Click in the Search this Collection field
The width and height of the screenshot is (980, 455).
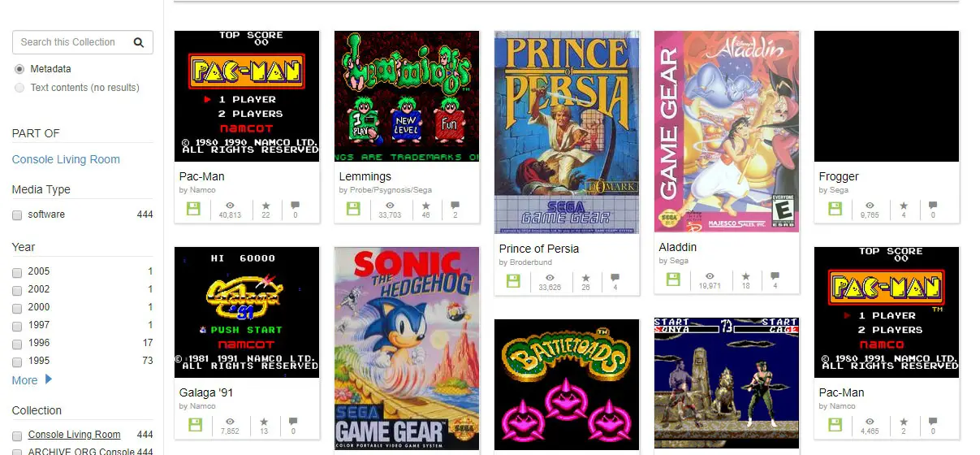tap(71, 42)
